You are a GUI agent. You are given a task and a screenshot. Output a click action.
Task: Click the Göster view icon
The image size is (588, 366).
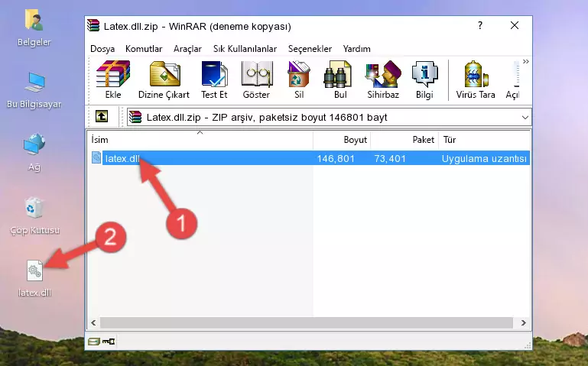(x=256, y=74)
